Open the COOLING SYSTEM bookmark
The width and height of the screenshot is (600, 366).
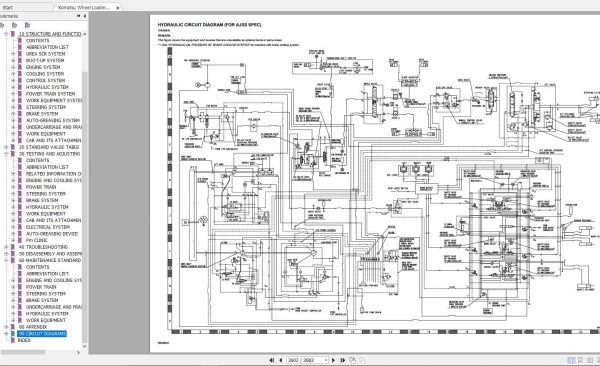(x=45, y=74)
